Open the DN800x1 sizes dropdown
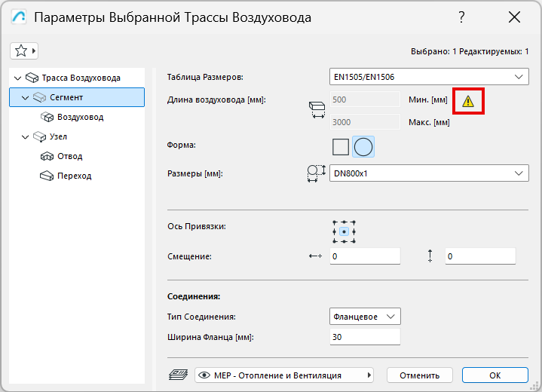The width and height of the screenshot is (542, 392). [x=429, y=173]
